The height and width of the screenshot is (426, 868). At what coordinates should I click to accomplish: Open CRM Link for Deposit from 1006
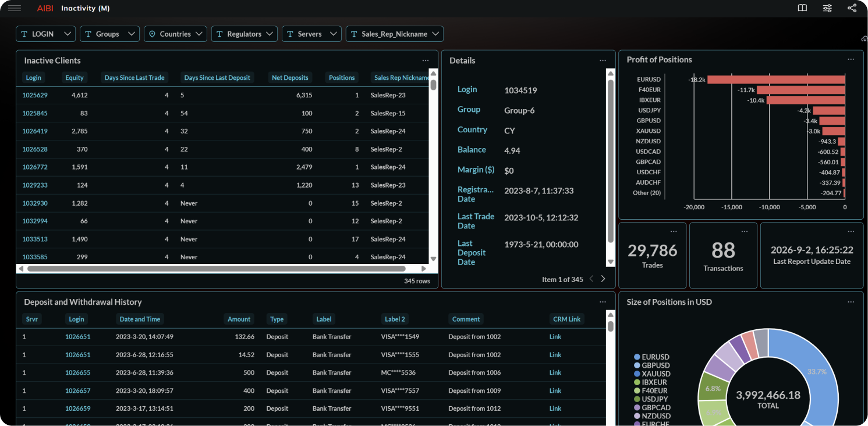(555, 372)
